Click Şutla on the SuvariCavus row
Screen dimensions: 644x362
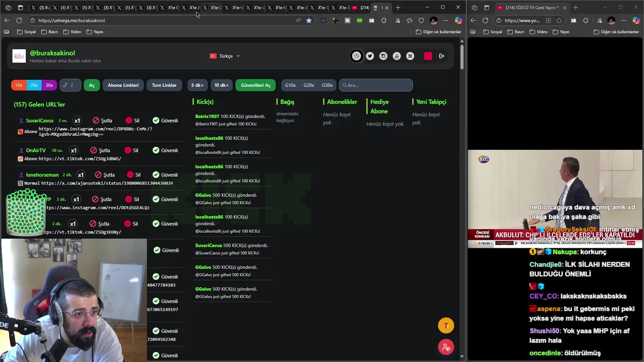[103, 121]
